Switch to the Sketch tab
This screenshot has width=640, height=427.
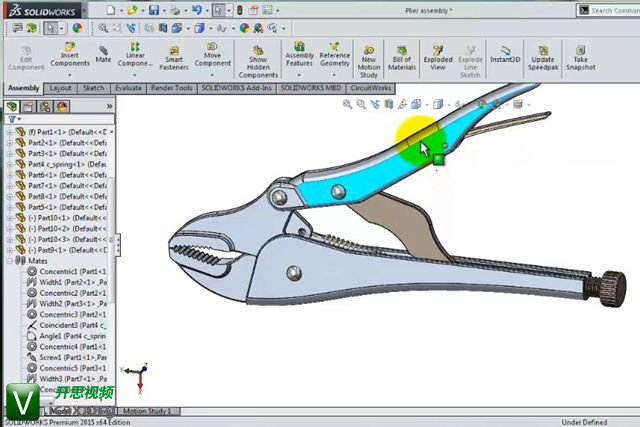93,88
